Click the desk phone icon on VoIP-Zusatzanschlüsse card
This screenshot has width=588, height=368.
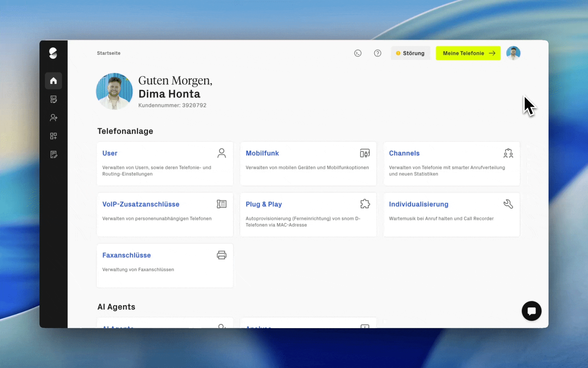[222, 204]
